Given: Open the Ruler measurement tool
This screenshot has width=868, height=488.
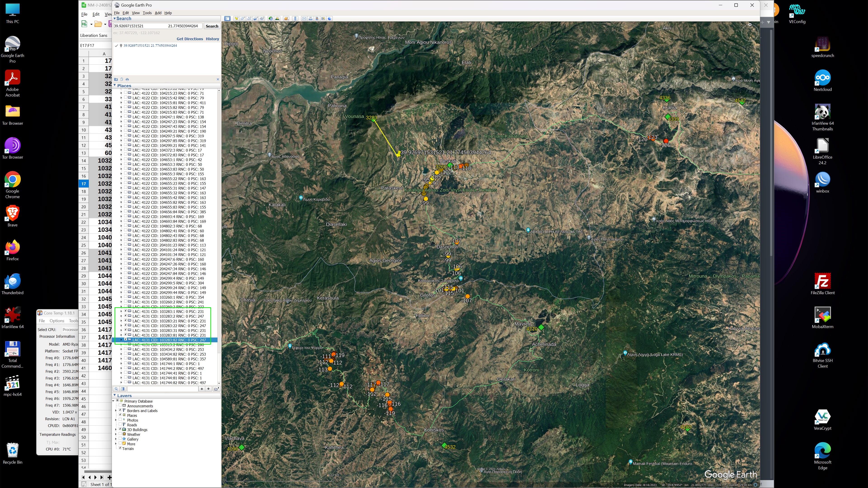Looking at the screenshot, I should [x=295, y=19].
